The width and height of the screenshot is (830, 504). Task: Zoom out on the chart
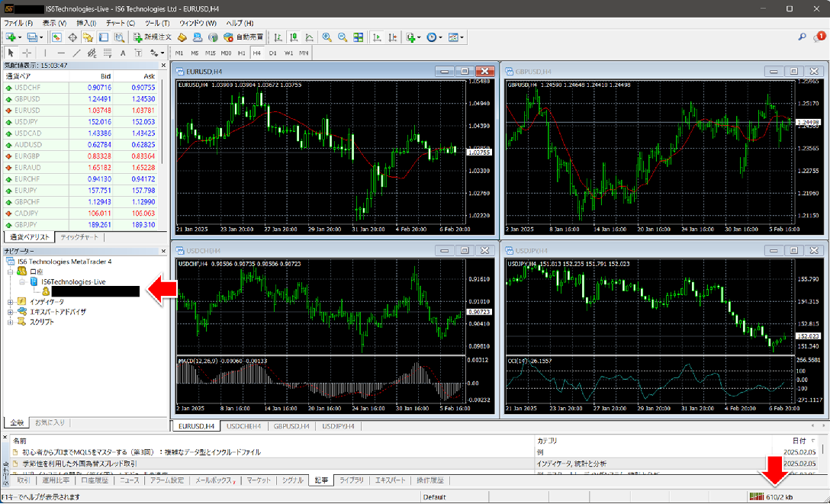click(343, 37)
